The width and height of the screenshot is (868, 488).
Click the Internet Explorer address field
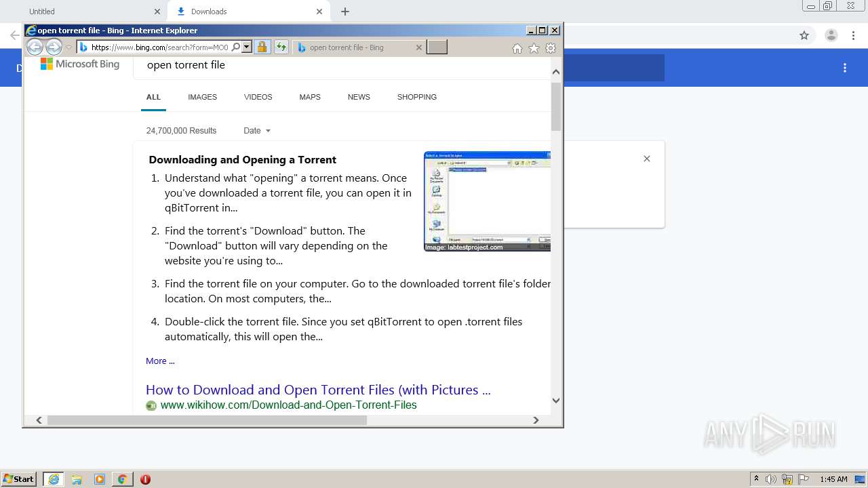159,47
